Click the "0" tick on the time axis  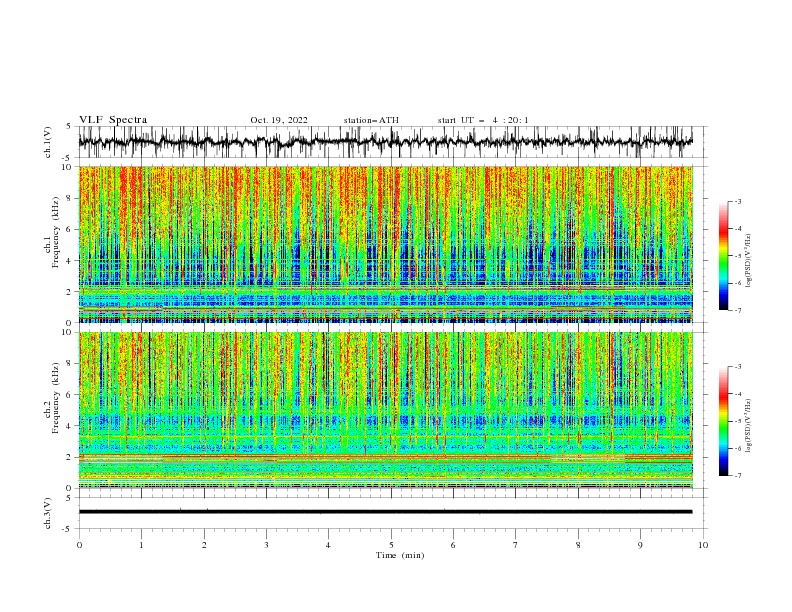pos(79,545)
